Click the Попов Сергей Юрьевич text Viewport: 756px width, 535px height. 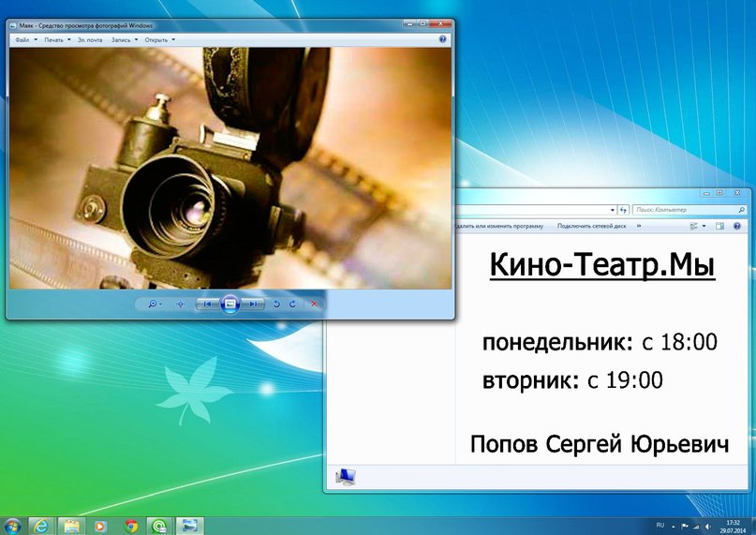600,444
